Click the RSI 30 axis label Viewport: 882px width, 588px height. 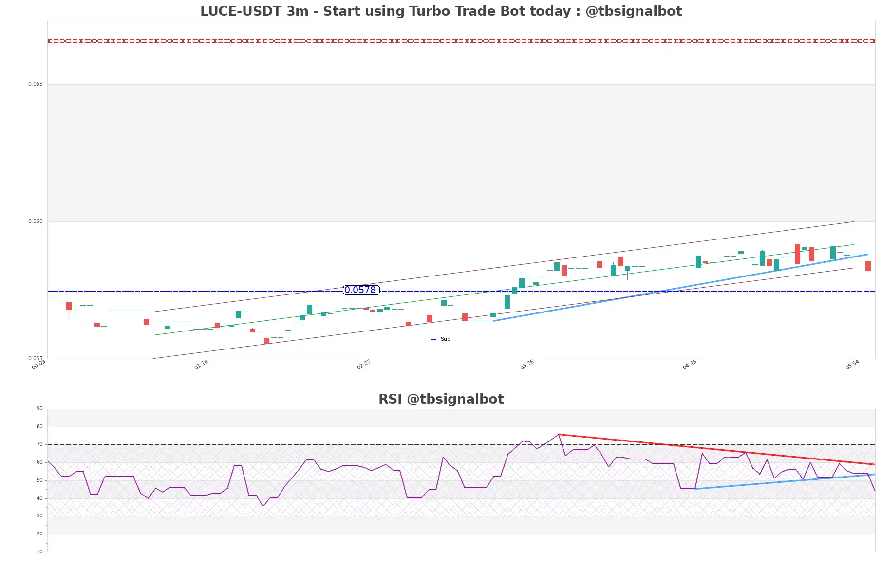pyautogui.click(x=39, y=516)
